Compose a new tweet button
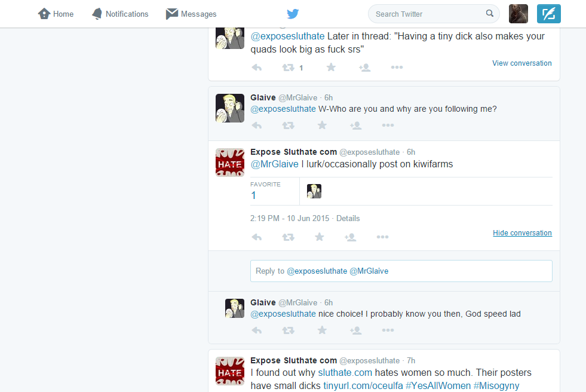This screenshot has width=586, height=392. 548,14
